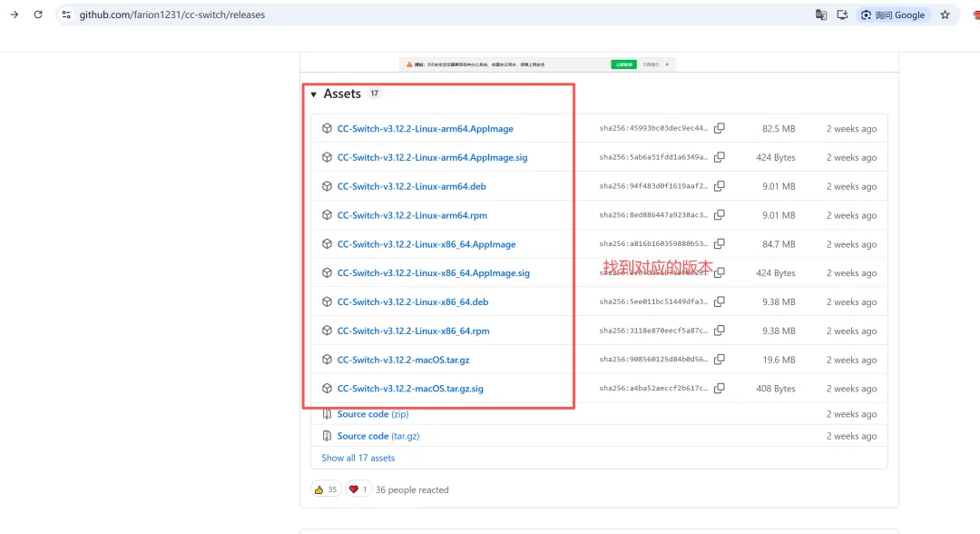Click hash text sha256:5ab6a51fdd1a6349a
Viewport: 980px width, 534px height.
point(653,157)
